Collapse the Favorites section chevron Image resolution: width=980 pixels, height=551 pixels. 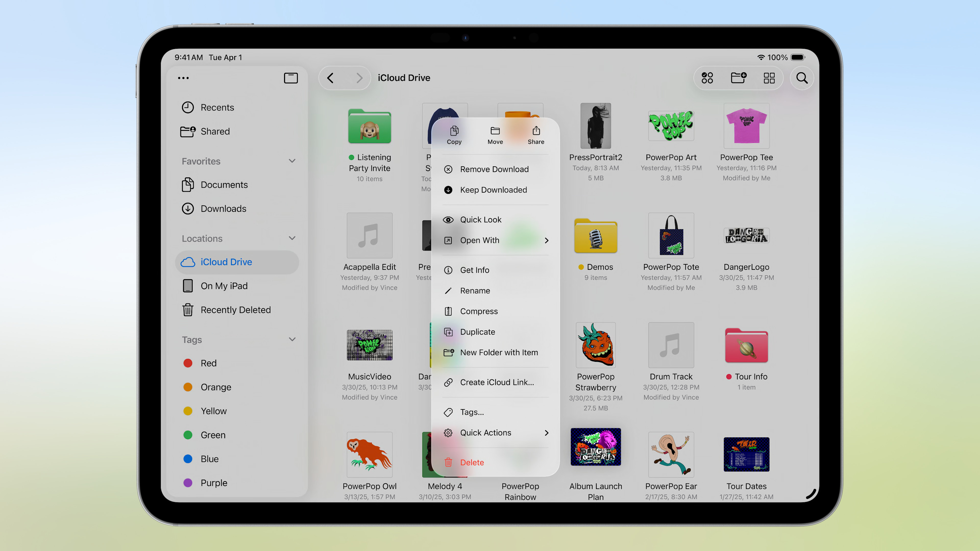292,161
